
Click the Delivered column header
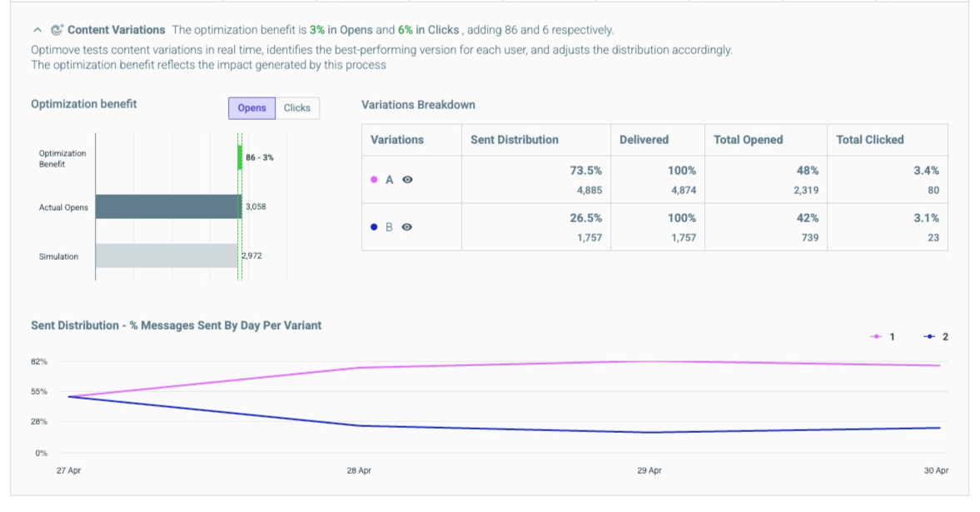pos(644,140)
